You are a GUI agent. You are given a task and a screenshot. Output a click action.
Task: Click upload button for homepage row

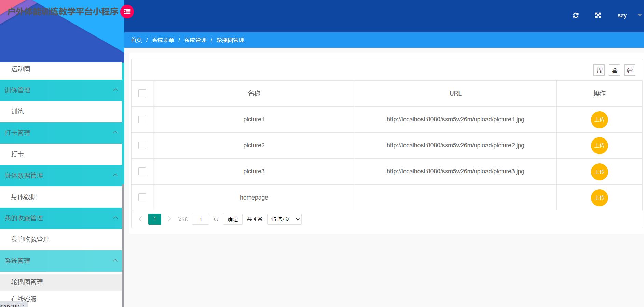[x=599, y=198]
